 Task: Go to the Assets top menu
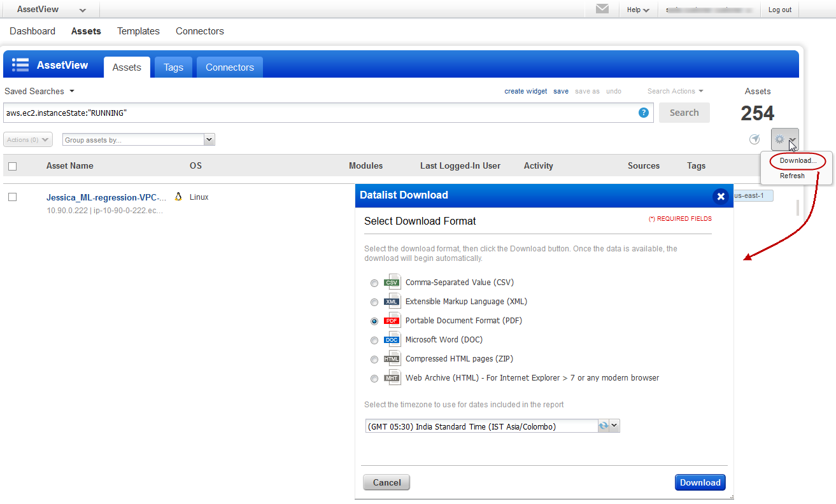click(86, 31)
